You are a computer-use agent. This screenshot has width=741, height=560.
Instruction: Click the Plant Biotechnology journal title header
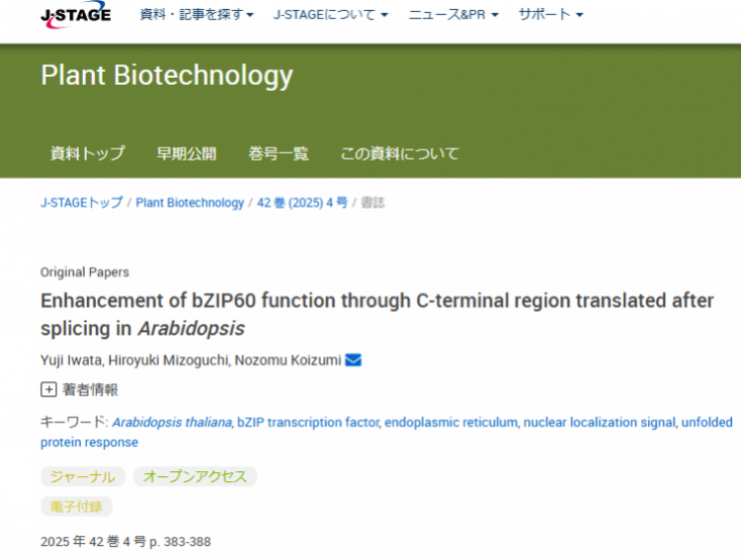(167, 76)
